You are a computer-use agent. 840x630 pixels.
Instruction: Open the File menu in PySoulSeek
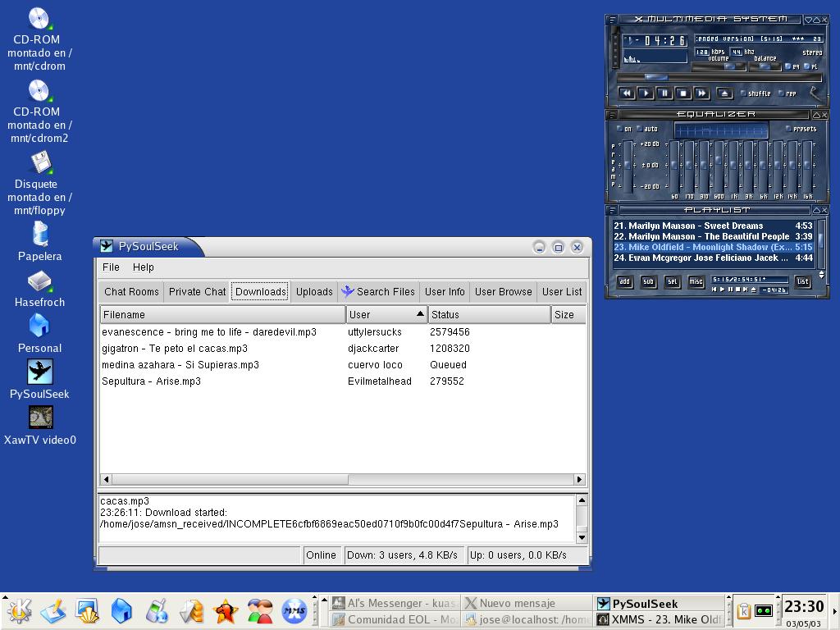pos(111,267)
